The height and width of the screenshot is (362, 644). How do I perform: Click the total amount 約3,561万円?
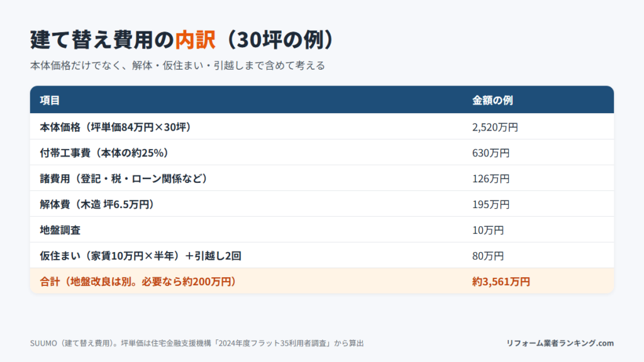(x=501, y=282)
